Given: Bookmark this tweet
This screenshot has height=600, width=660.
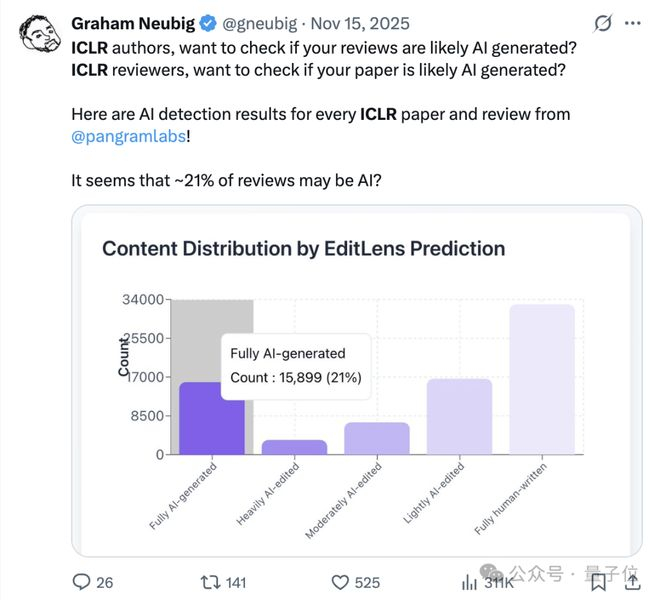Looking at the screenshot, I should click(x=597, y=582).
